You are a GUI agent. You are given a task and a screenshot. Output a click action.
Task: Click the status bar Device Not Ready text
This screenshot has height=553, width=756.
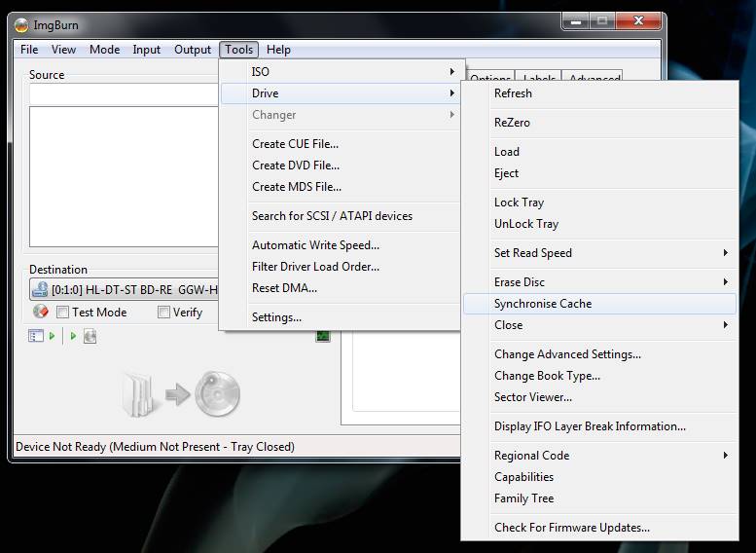coord(155,447)
